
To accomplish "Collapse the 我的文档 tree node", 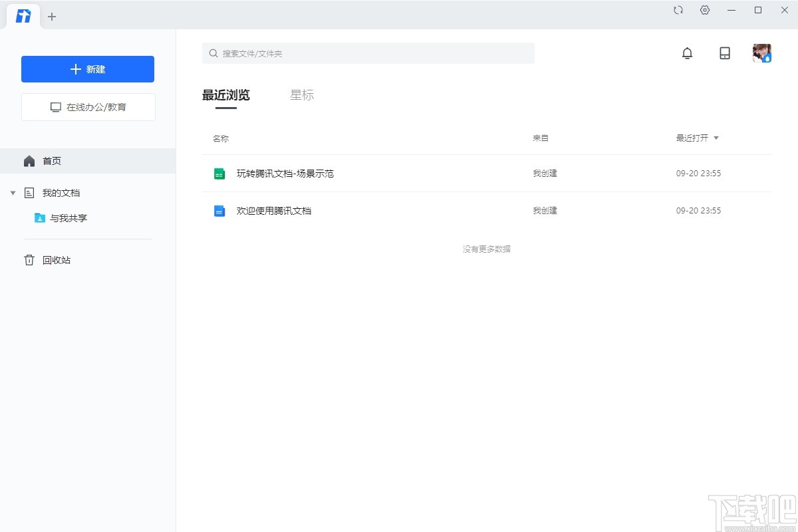I will pos(13,192).
